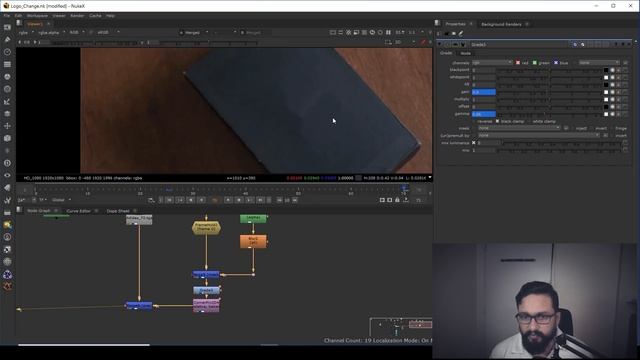Open the Particles nodes toolbar icon
This screenshot has width=640, height=360.
click(x=7, y=151)
